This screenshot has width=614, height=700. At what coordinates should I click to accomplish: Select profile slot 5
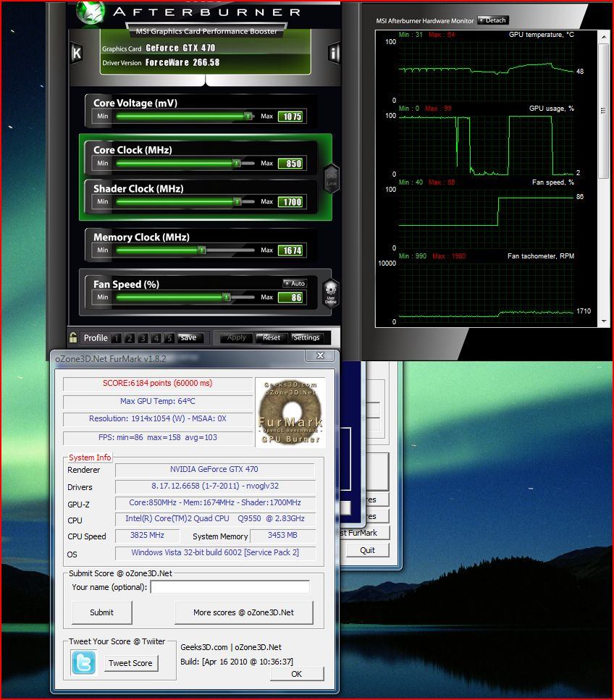click(169, 338)
